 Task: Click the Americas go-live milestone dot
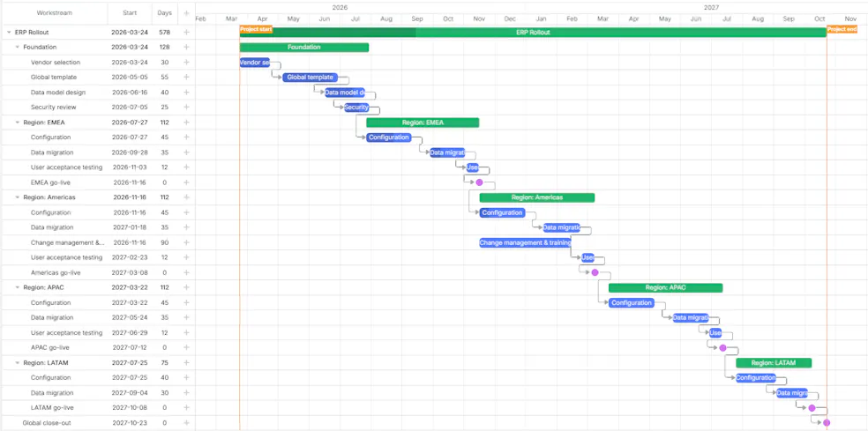click(x=595, y=272)
